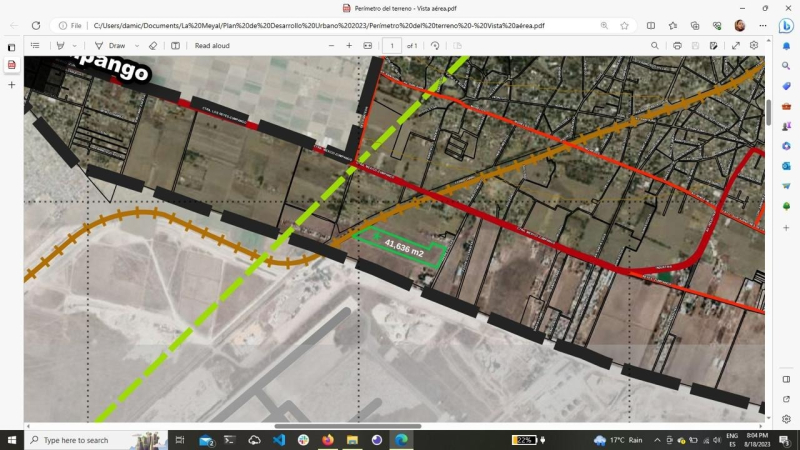Screen dimensions: 800x450
Task: Open Favorites list icon
Action: point(673,26)
